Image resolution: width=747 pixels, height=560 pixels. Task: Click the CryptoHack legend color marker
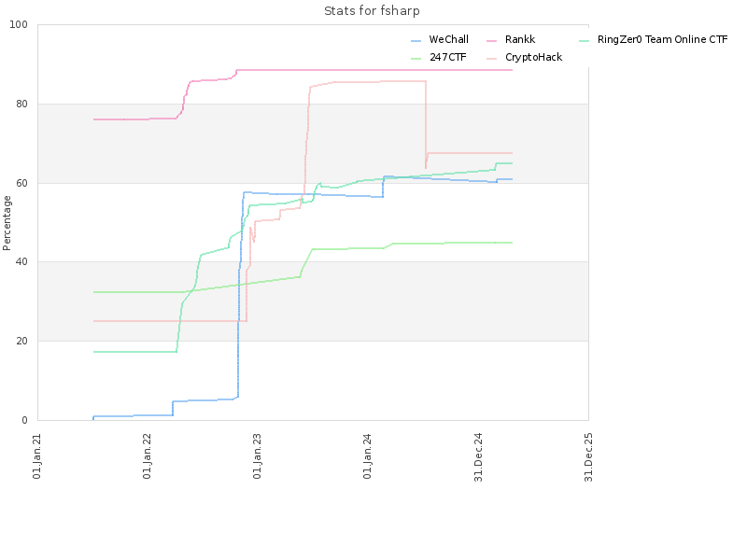[491, 59]
